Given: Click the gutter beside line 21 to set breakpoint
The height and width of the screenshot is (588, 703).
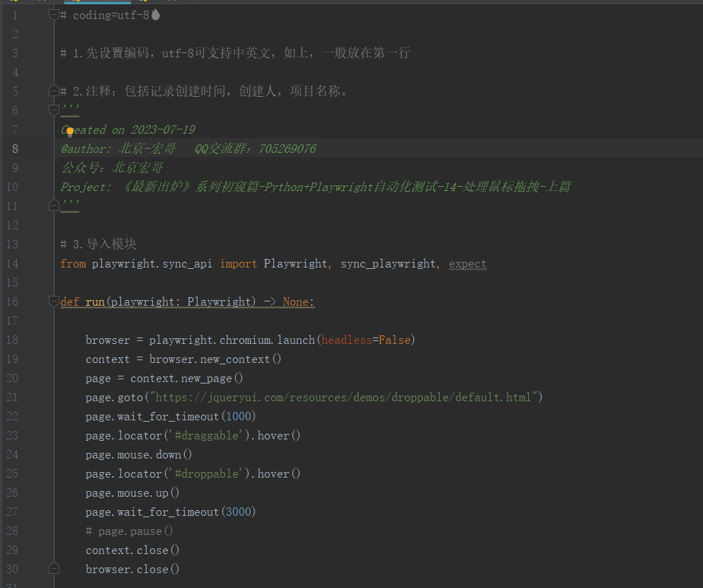Looking at the screenshot, I should [x=34, y=397].
